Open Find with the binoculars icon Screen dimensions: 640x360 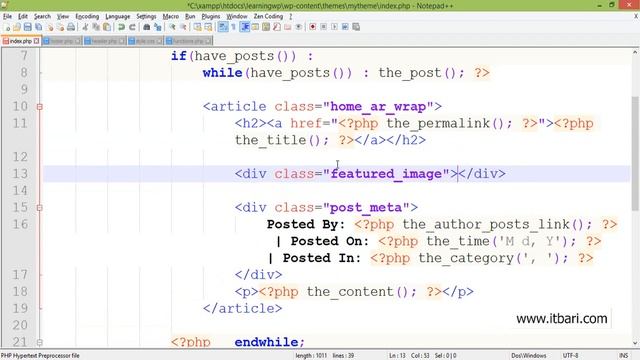[x=147, y=27]
